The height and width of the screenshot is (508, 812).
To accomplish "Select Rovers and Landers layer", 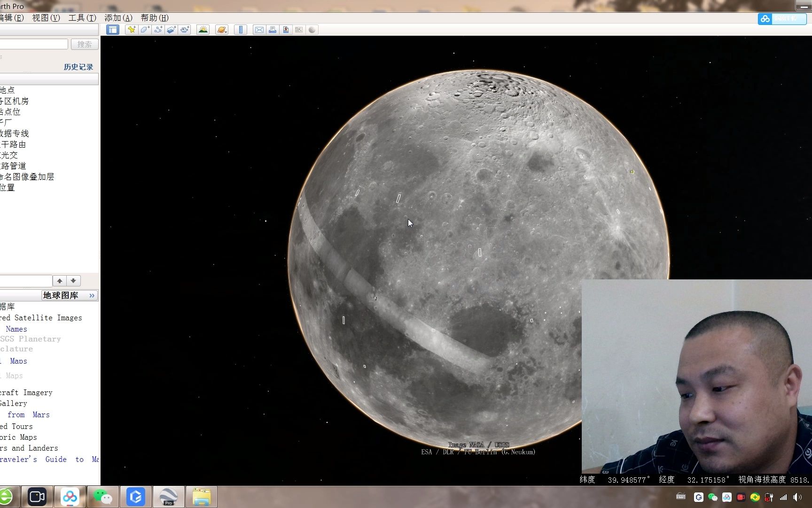I will 29,448.
